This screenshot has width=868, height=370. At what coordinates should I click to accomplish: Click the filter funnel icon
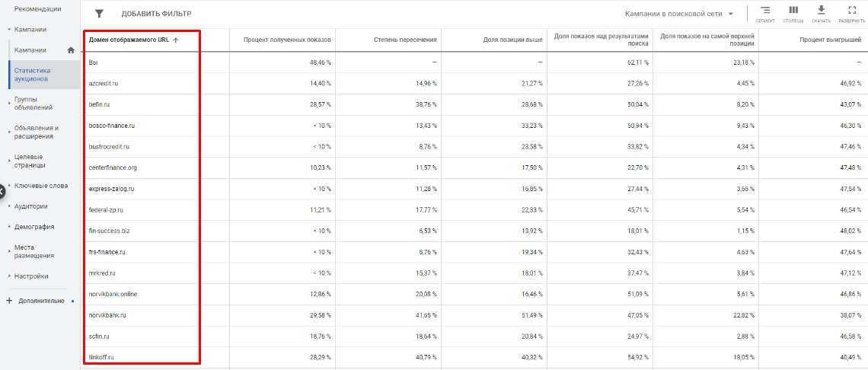(x=98, y=14)
